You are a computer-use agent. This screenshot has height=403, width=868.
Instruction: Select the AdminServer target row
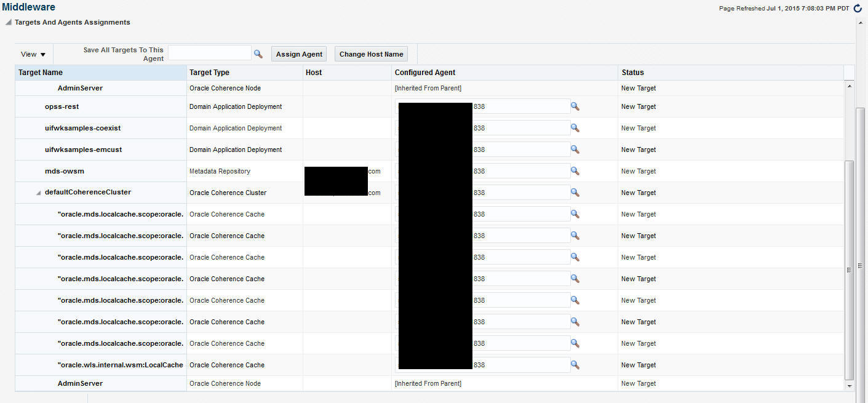pyautogui.click(x=80, y=88)
